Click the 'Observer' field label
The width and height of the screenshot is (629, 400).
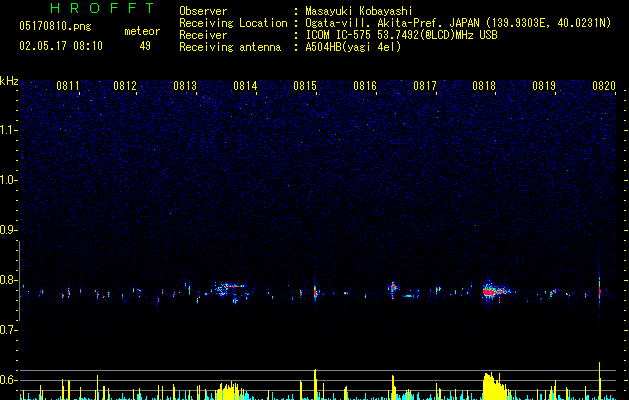point(203,11)
